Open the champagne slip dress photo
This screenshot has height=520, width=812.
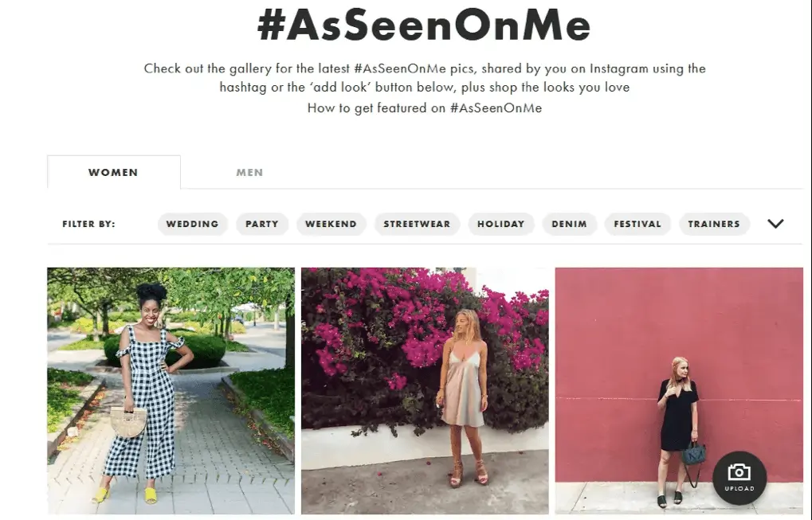pos(425,388)
